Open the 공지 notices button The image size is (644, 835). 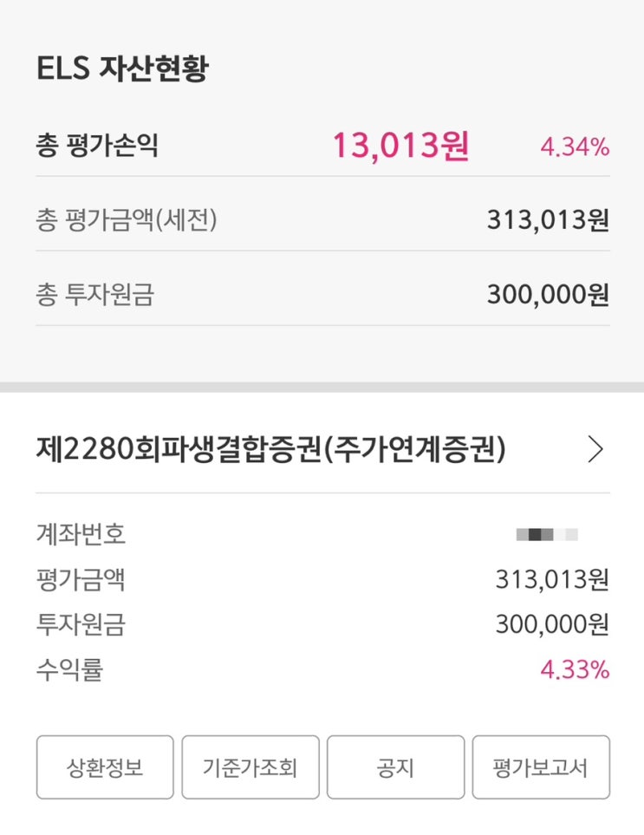[395, 767]
